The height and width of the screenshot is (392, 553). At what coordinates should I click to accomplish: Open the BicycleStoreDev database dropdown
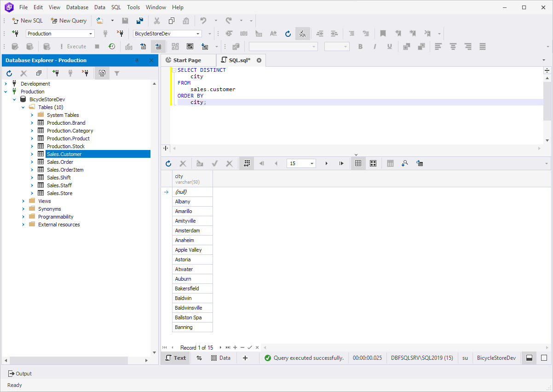pyautogui.click(x=200, y=33)
